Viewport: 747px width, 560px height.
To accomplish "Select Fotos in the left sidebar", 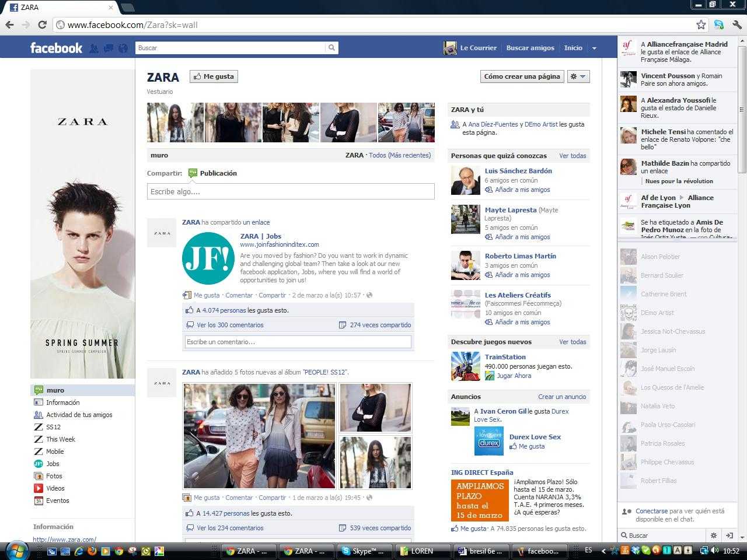I will click(54, 476).
